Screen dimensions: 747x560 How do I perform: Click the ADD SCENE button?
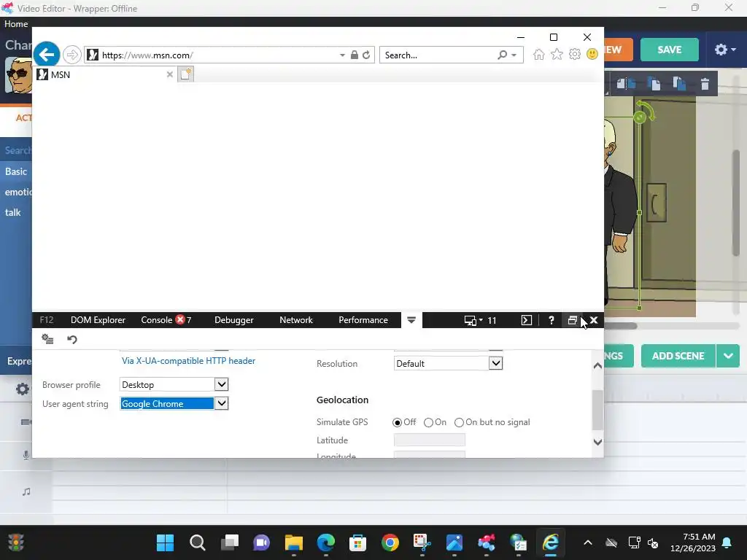coord(678,356)
